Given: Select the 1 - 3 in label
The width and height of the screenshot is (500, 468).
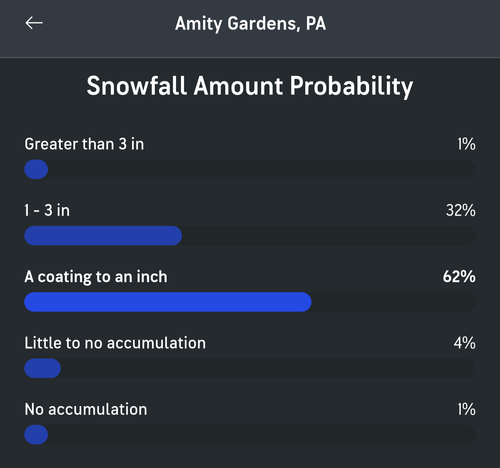Looking at the screenshot, I should pos(47,210).
